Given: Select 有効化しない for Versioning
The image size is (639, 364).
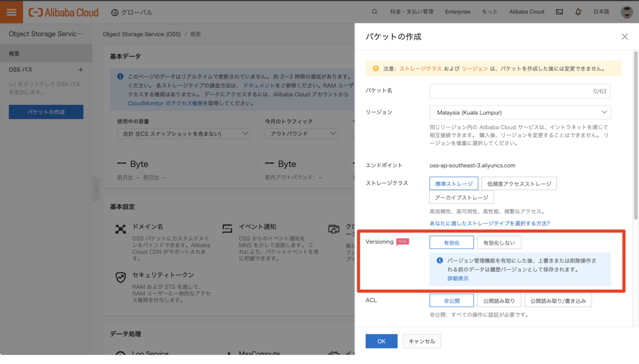Looking at the screenshot, I should [x=499, y=243].
